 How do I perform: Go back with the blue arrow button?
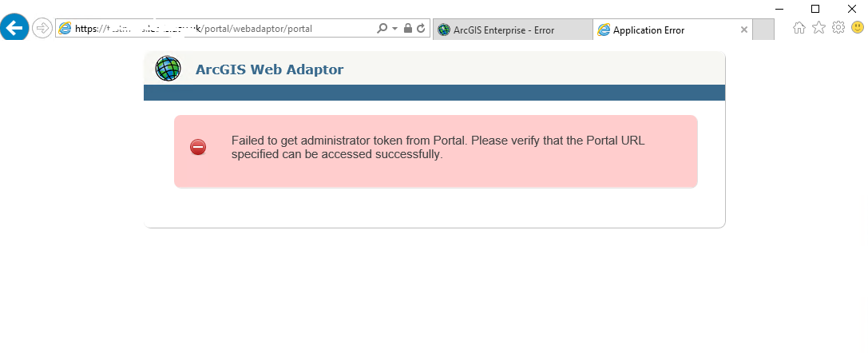[x=14, y=28]
